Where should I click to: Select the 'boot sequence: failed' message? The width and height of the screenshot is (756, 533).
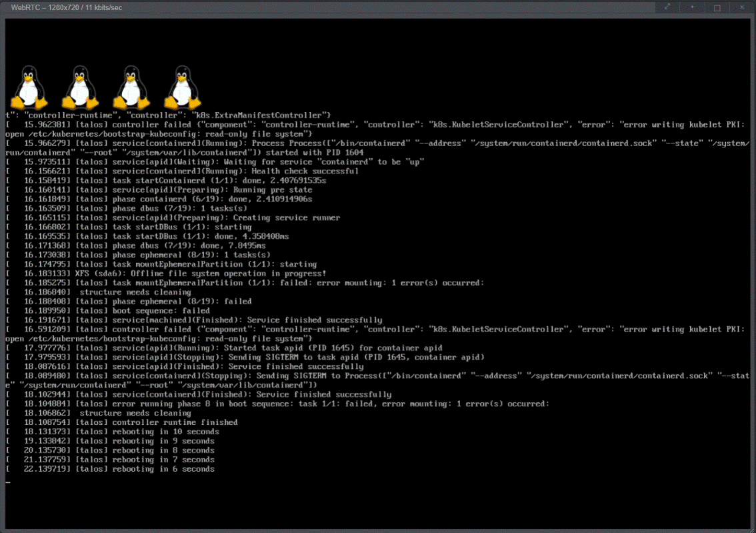107,310
